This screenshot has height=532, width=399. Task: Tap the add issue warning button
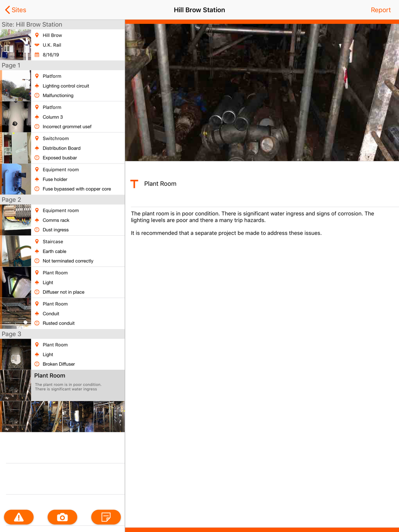point(19,517)
